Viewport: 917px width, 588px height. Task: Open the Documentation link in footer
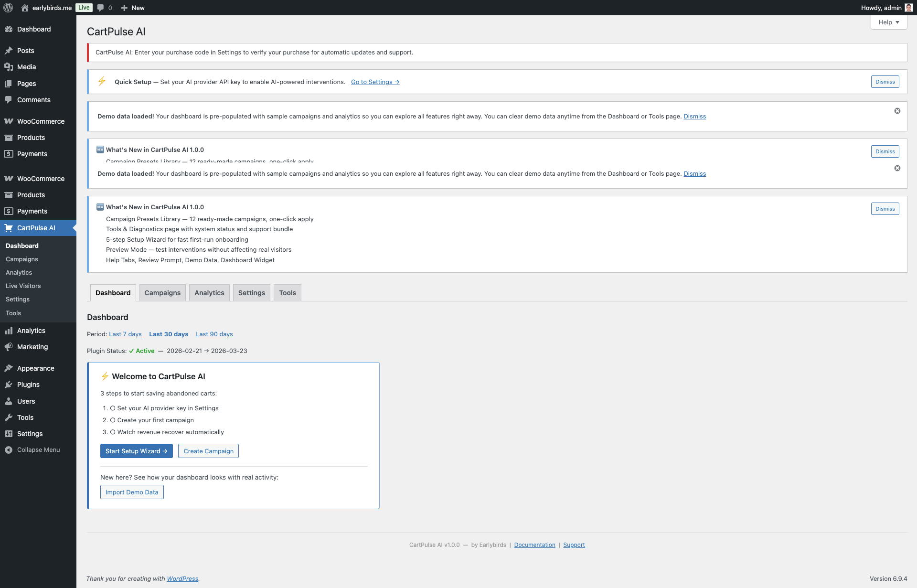pyautogui.click(x=534, y=545)
